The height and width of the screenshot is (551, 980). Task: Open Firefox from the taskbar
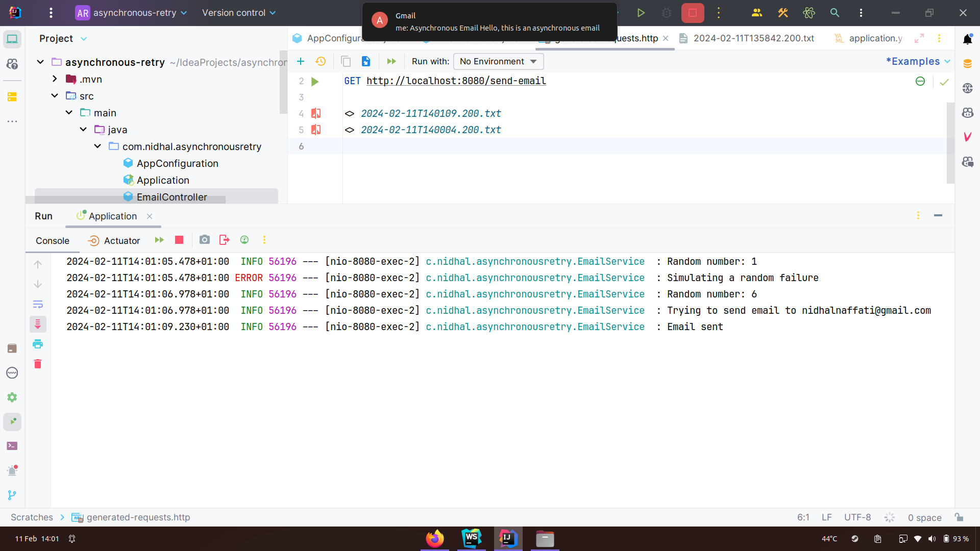click(x=434, y=538)
